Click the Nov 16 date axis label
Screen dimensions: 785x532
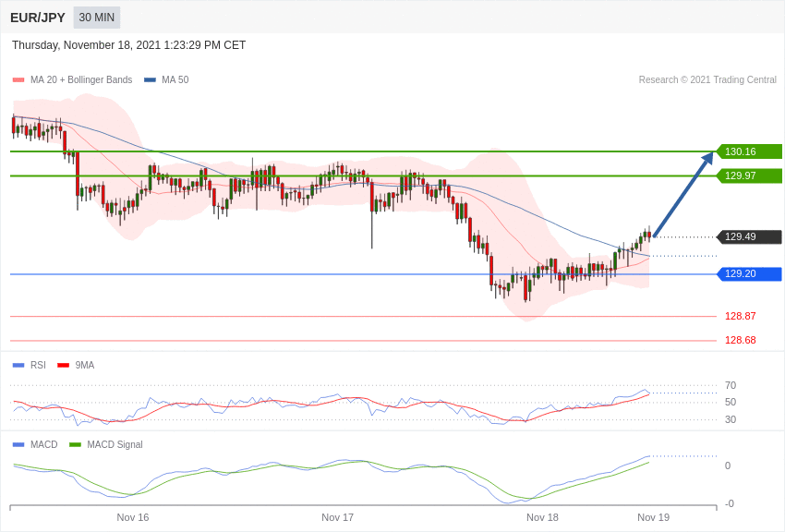tap(133, 517)
